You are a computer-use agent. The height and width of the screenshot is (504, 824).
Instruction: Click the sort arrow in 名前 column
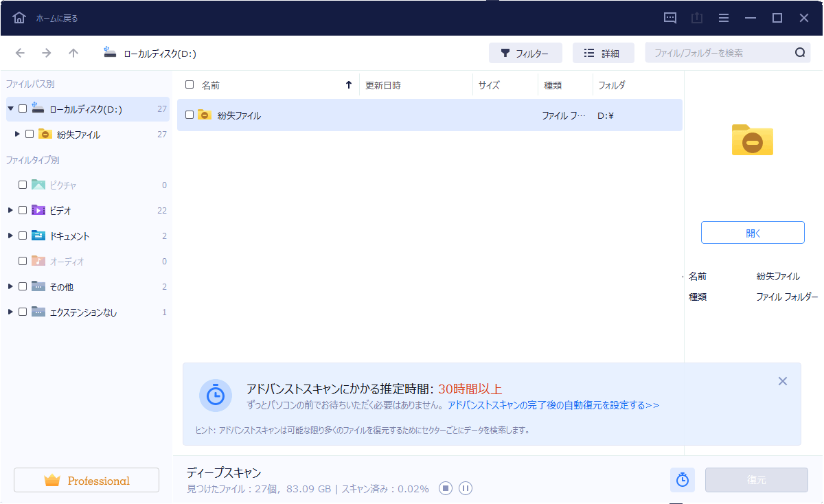[x=349, y=85]
